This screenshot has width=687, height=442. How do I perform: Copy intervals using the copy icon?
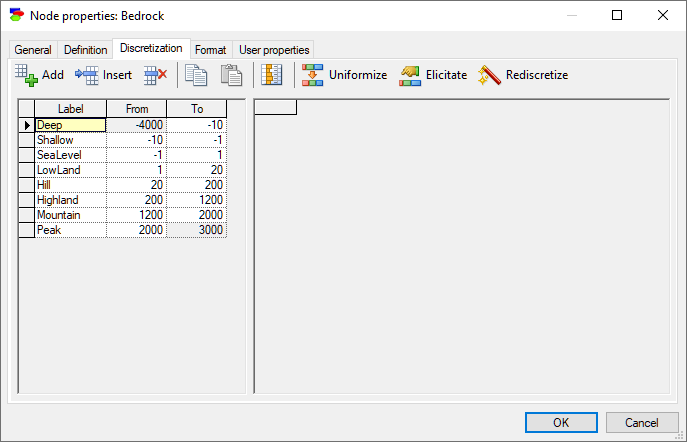196,75
